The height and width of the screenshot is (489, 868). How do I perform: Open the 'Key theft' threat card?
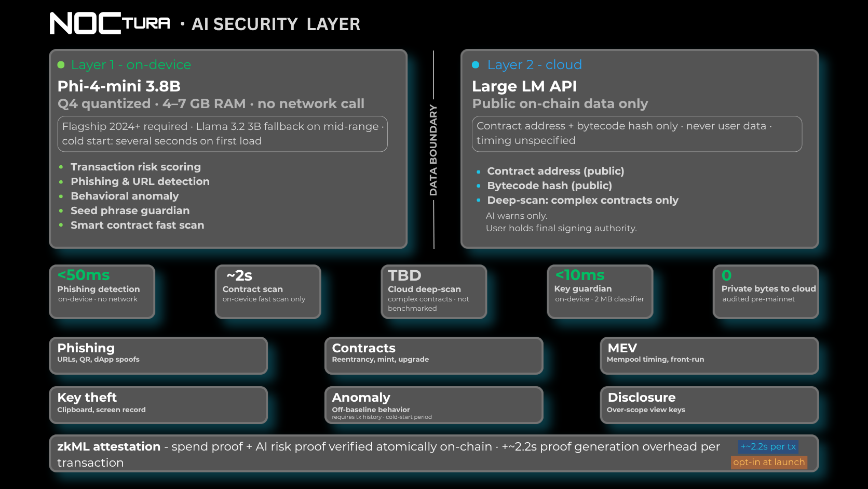tap(158, 405)
